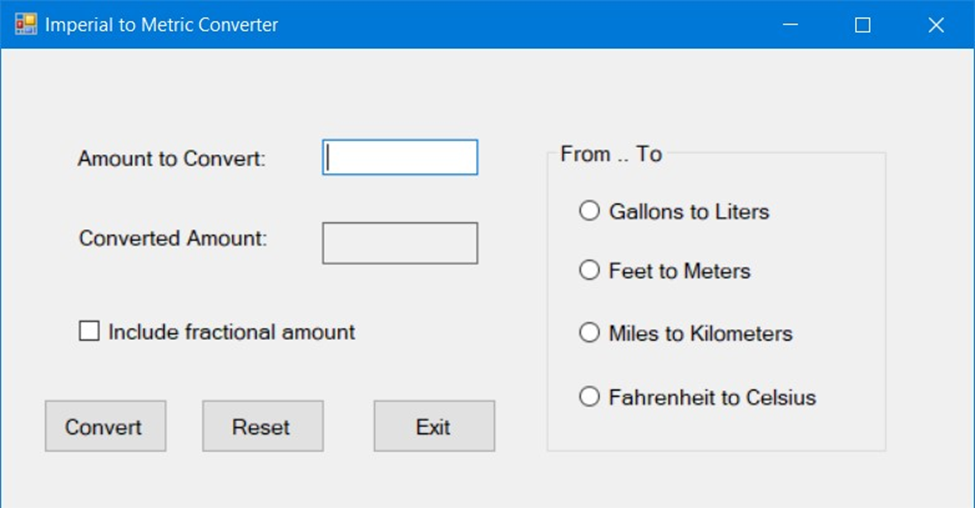
Task: Select the Gallons to Liters option
Action: tap(590, 211)
